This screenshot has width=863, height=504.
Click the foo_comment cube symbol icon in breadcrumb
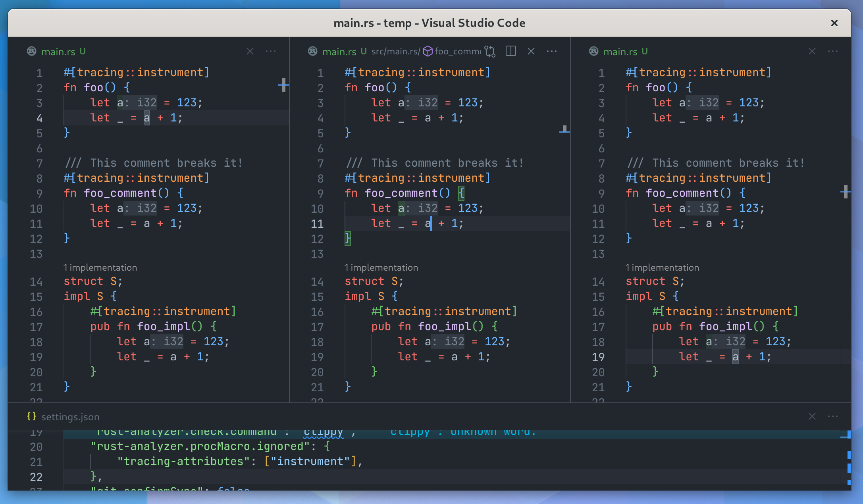427,51
